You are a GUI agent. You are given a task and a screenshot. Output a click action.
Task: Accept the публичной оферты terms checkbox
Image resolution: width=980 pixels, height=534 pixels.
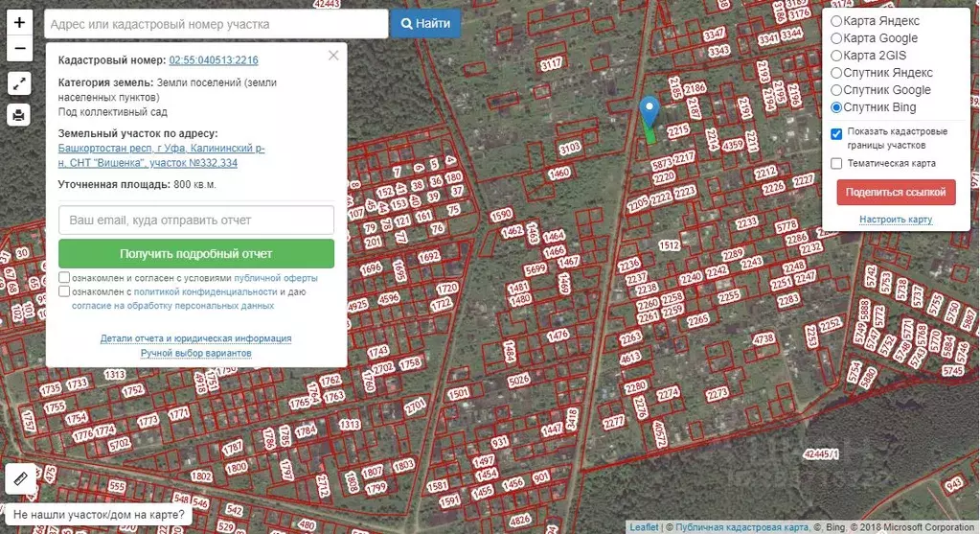pyautogui.click(x=64, y=278)
